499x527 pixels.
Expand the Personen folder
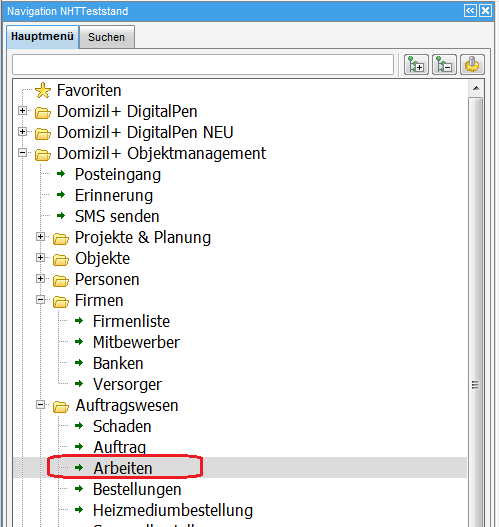(x=40, y=279)
